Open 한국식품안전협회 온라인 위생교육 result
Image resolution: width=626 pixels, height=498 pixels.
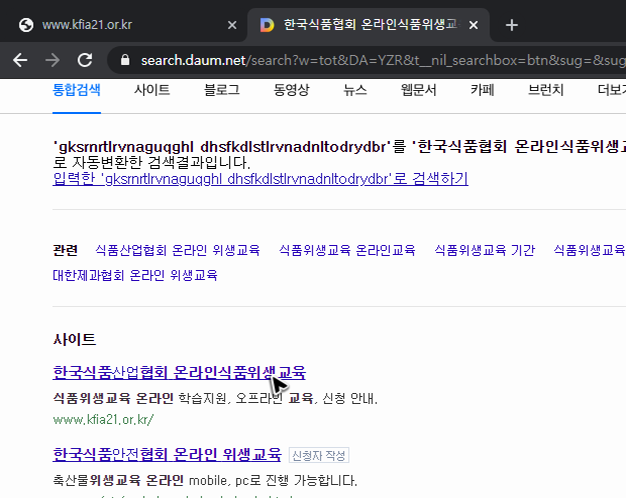167,454
